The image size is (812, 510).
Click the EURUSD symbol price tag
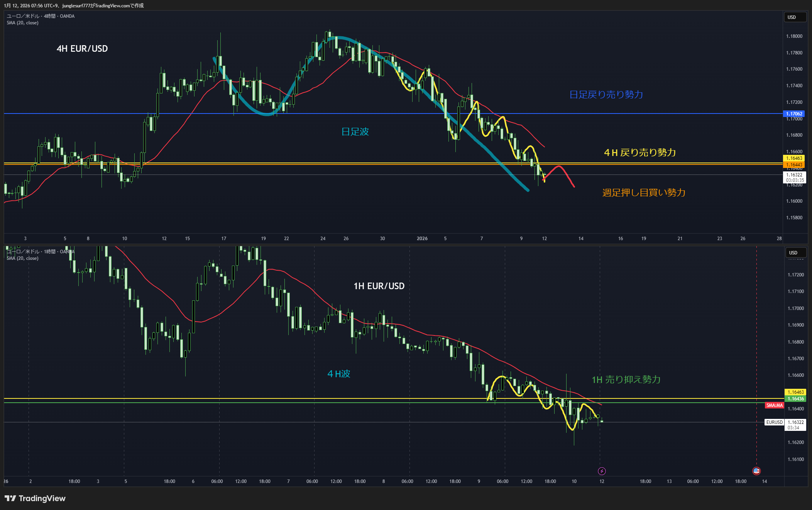774,422
